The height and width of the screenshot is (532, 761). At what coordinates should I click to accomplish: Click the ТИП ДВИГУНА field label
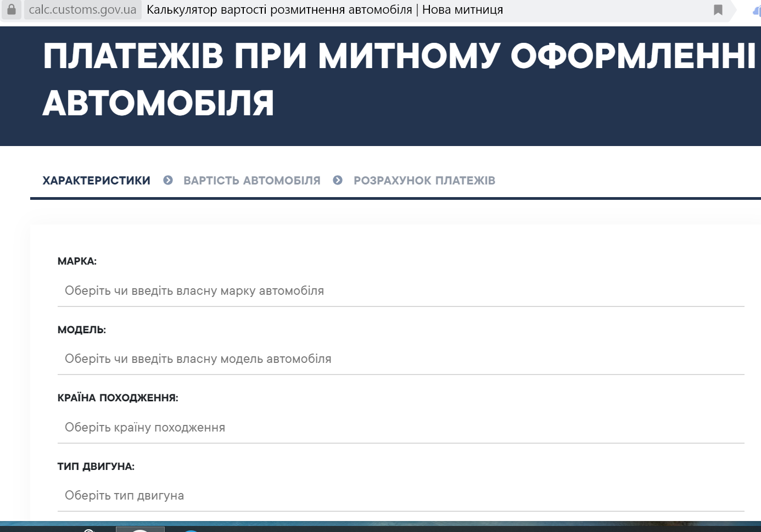(96, 467)
